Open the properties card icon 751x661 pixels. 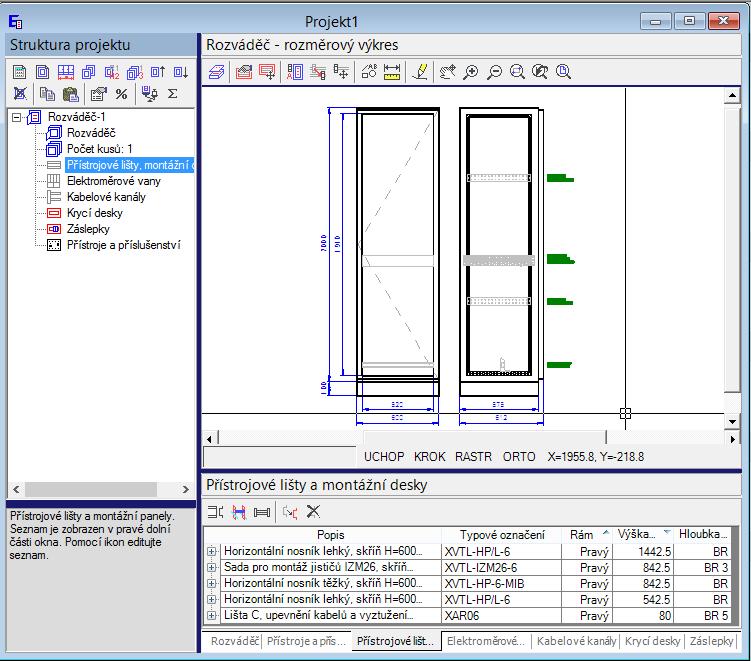click(x=98, y=93)
